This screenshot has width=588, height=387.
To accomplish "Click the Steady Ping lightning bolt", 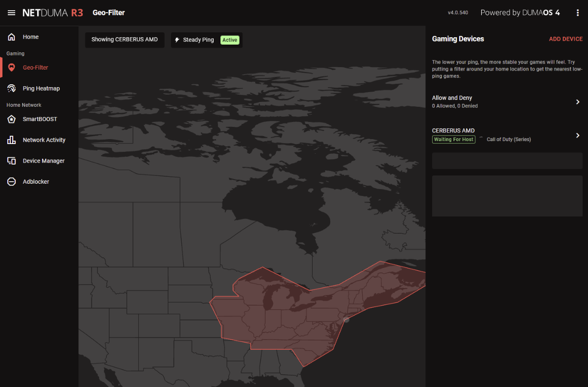I will [177, 40].
